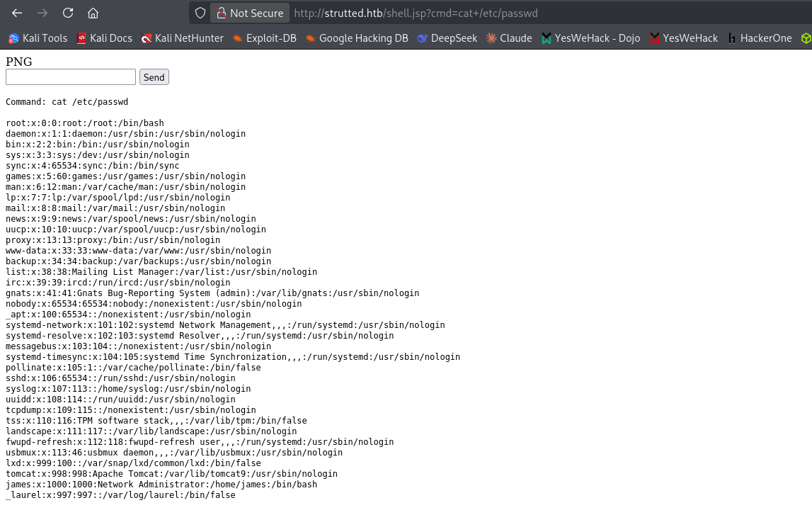
Task: Select the syslog:x:107 line
Action: (x=128, y=388)
